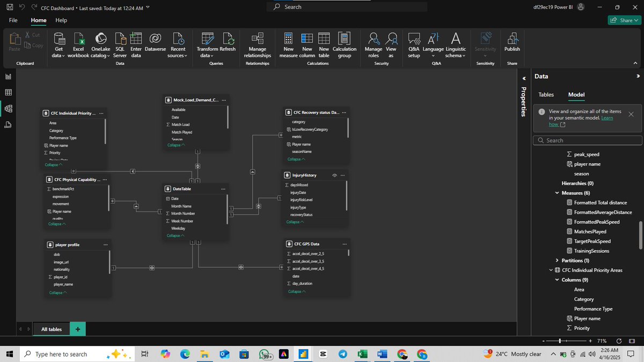Connect to SQL Server

tap(120, 44)
